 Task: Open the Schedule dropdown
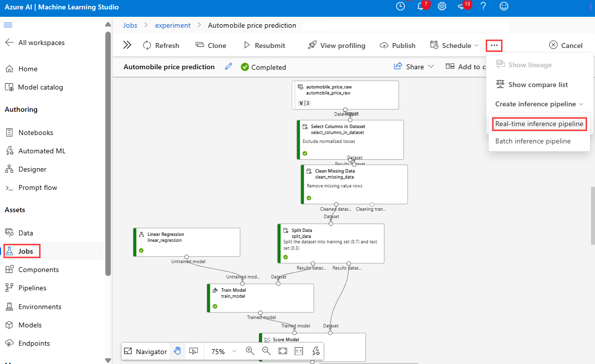tap(455, 45)
